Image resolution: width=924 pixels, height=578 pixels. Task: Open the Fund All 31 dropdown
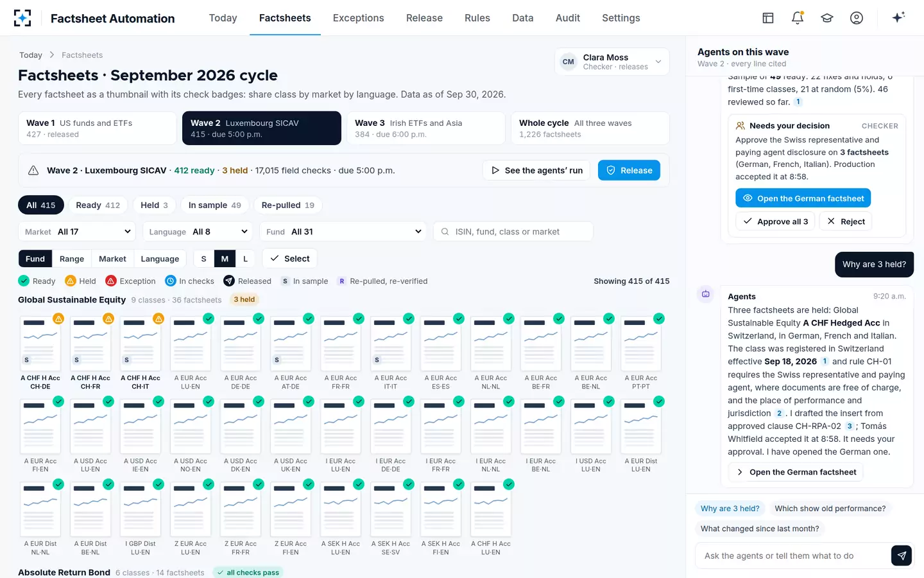344,231
